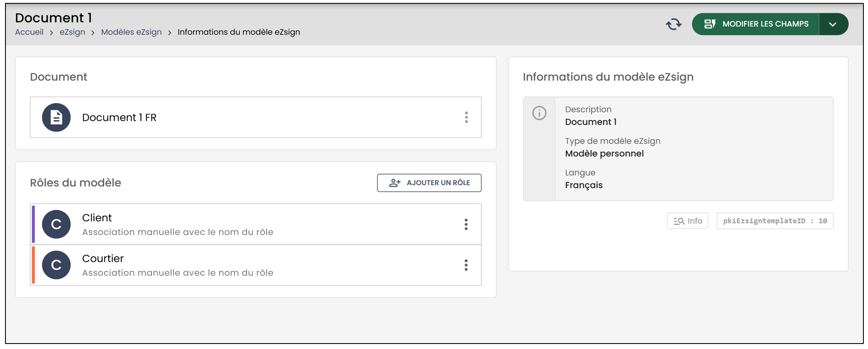Click the Modifier les champs button
Screen dimensions: 868x349
[x=755, y=24]
